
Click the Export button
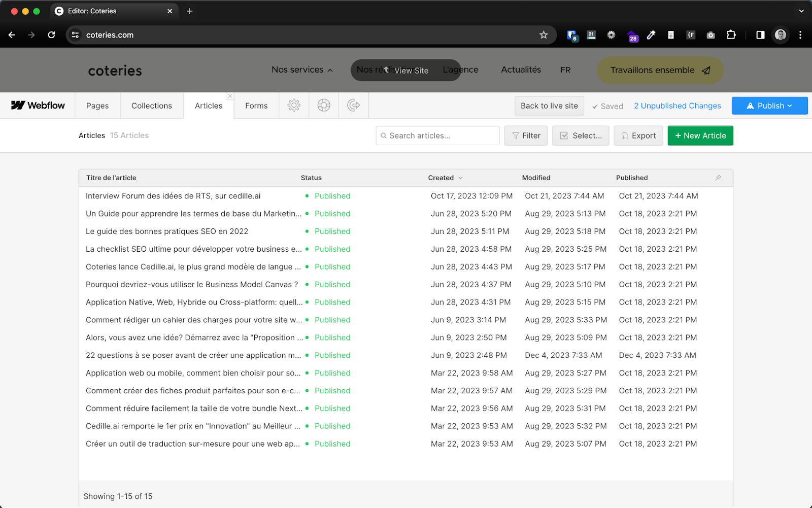pos(638,136)
